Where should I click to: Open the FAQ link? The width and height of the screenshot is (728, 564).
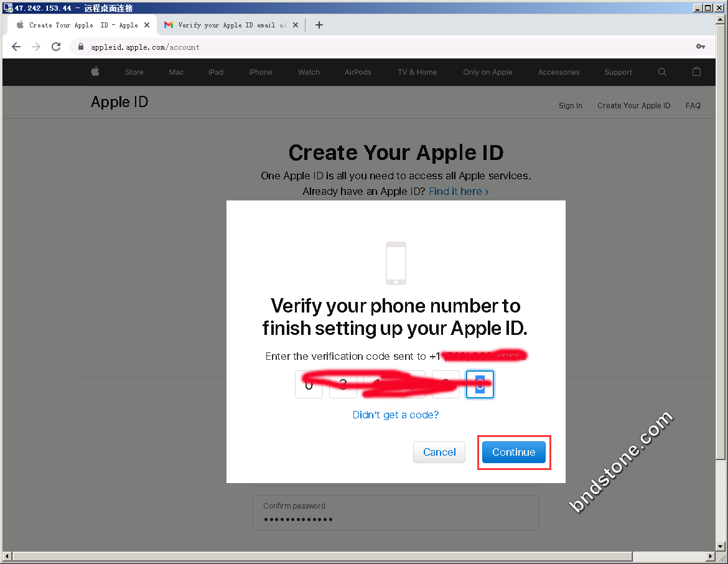pos(693,105)
